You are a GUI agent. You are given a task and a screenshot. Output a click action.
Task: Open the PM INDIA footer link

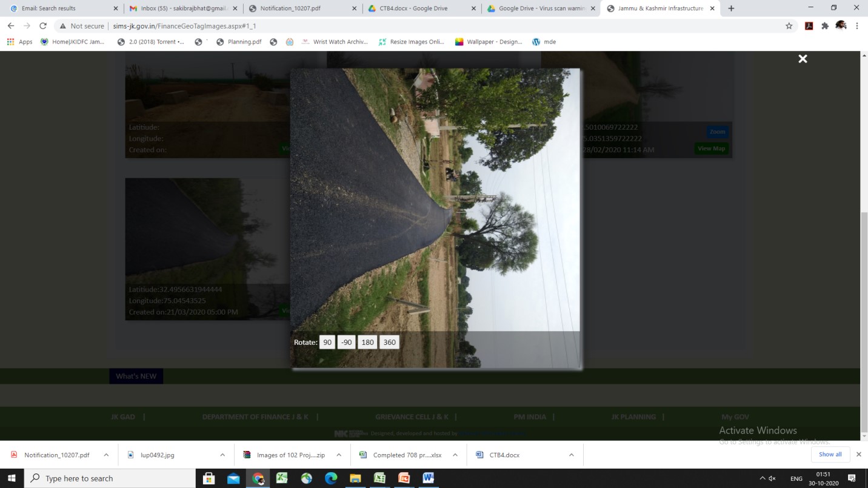tap(529, 416)
